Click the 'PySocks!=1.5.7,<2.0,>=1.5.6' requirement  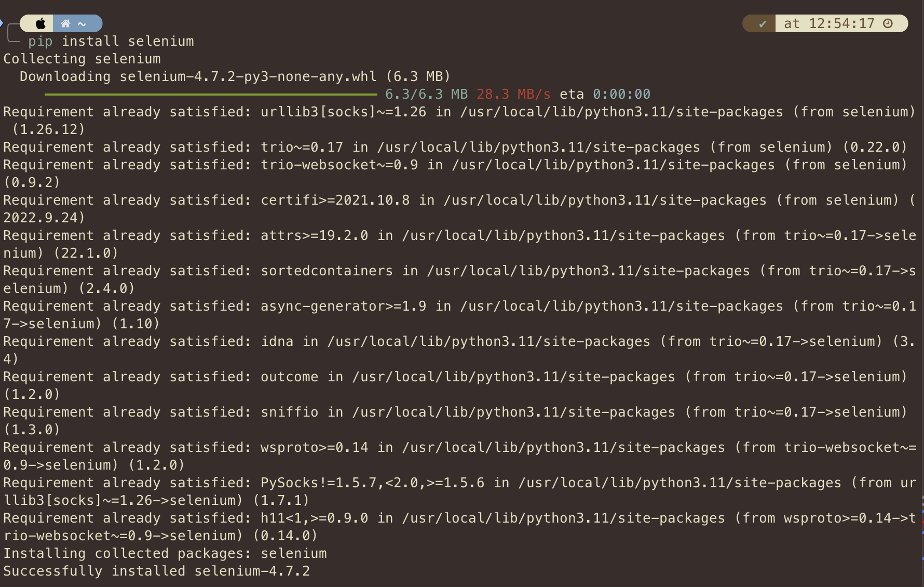pos(372,483)
